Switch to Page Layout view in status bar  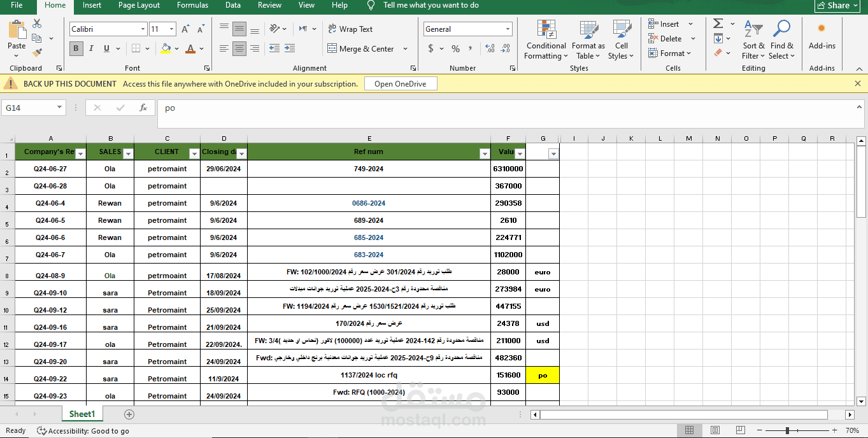click(x=715, y=430)
